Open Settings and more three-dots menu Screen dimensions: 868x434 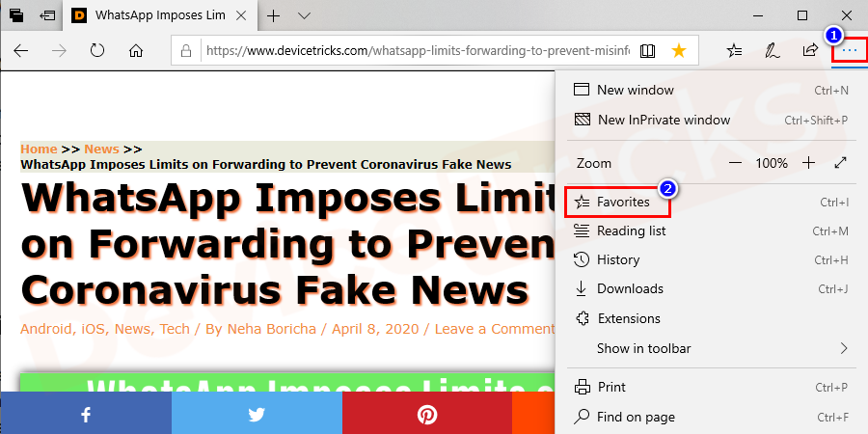click(849, 51)
